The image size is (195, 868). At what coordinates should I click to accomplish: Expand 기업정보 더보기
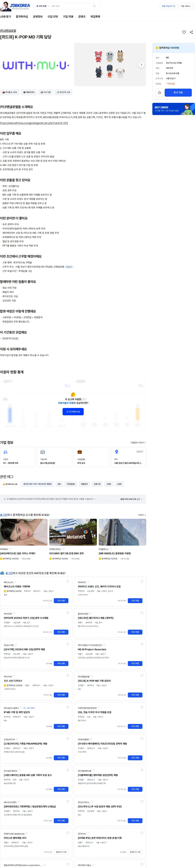pyautogui.click(x=138, y=442)
